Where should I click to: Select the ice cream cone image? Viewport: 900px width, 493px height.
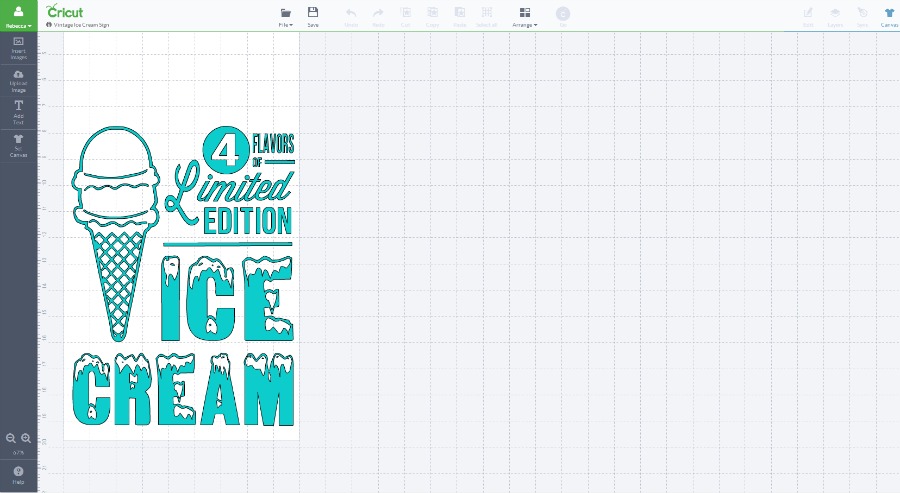pos(115,234)
